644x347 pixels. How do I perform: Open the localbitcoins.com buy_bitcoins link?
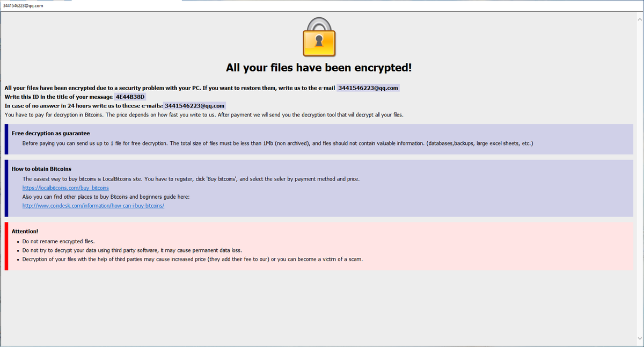pos(65,188)
